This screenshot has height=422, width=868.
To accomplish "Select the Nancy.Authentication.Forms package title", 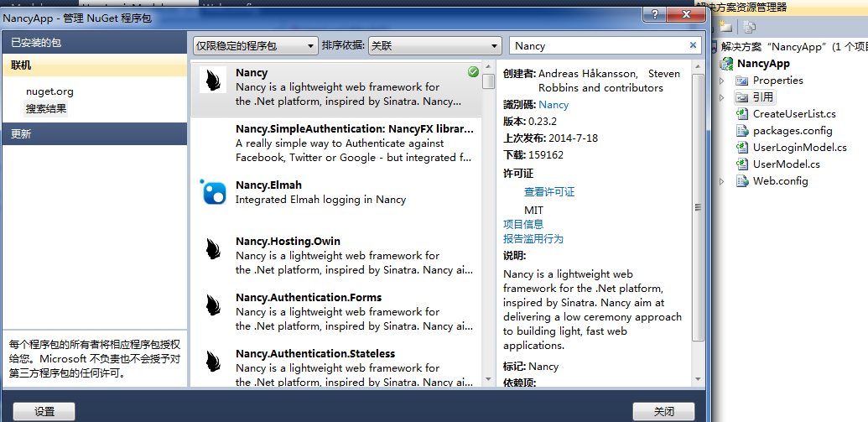I will 309,297.
